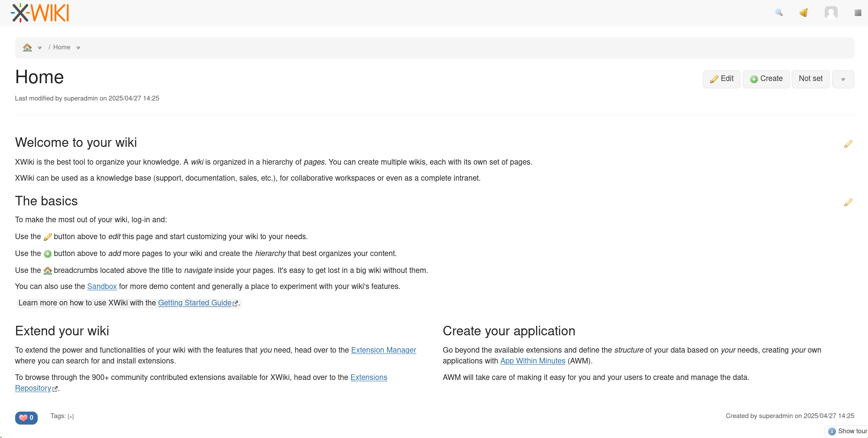Click the Home breadcrumb link

coord(62,47)
